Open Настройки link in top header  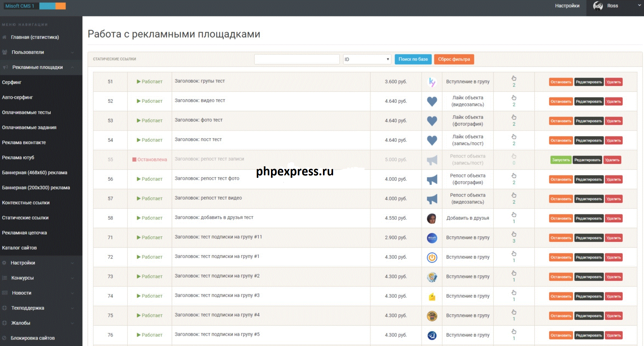pos(567,6)
